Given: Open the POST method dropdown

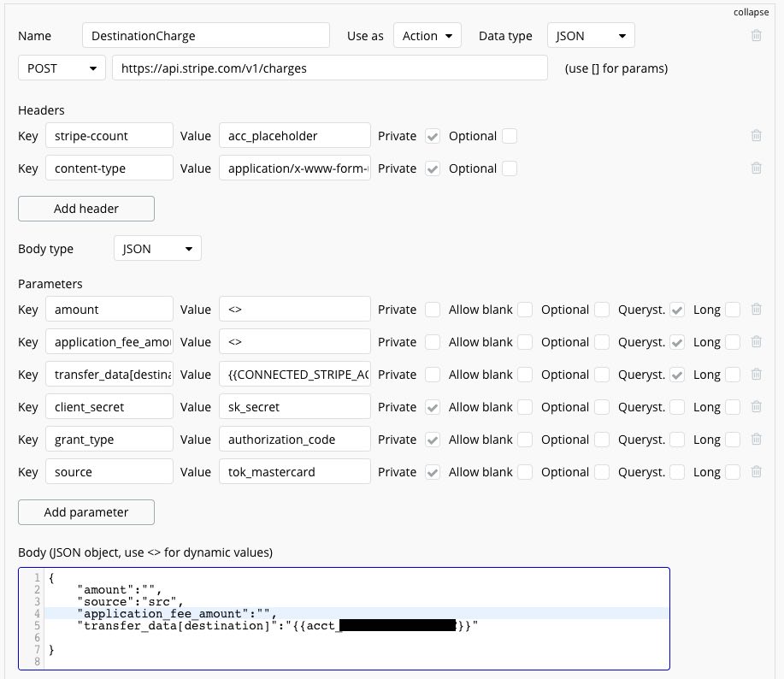Looking at the screenshot, I should click(x=62, y=68).
